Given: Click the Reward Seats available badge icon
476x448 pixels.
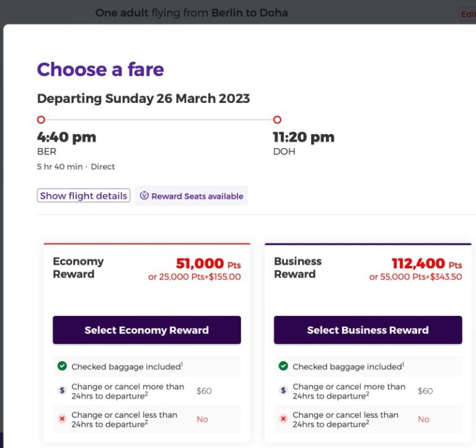Looking at the screenshot, I should point(144,196).
